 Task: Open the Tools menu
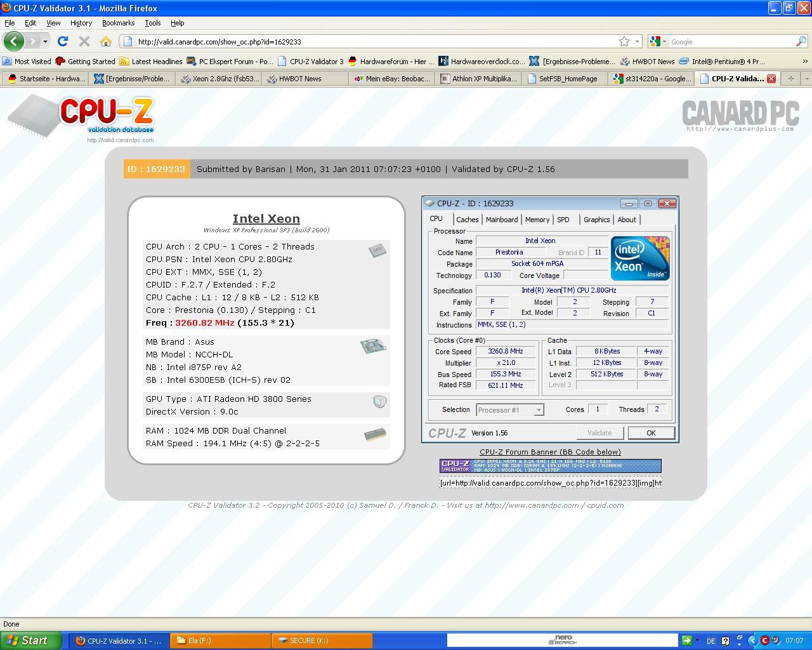[x=153, y=23]
